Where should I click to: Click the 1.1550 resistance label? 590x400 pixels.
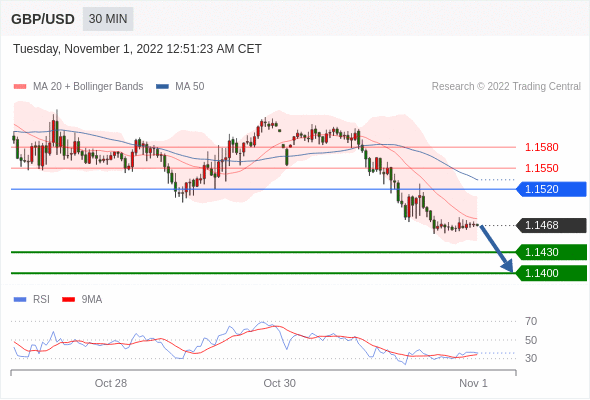coord(541,168)
